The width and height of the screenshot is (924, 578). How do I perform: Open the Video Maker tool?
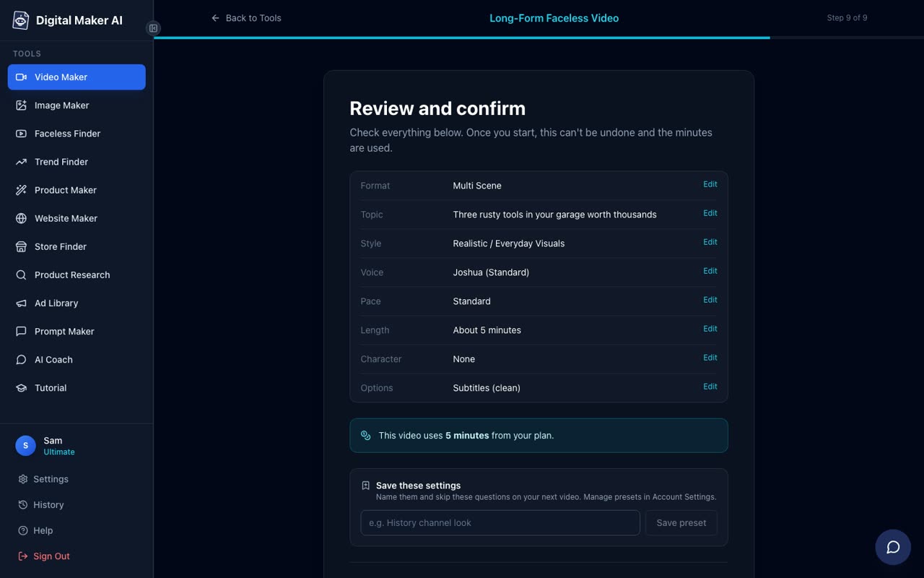77,77
